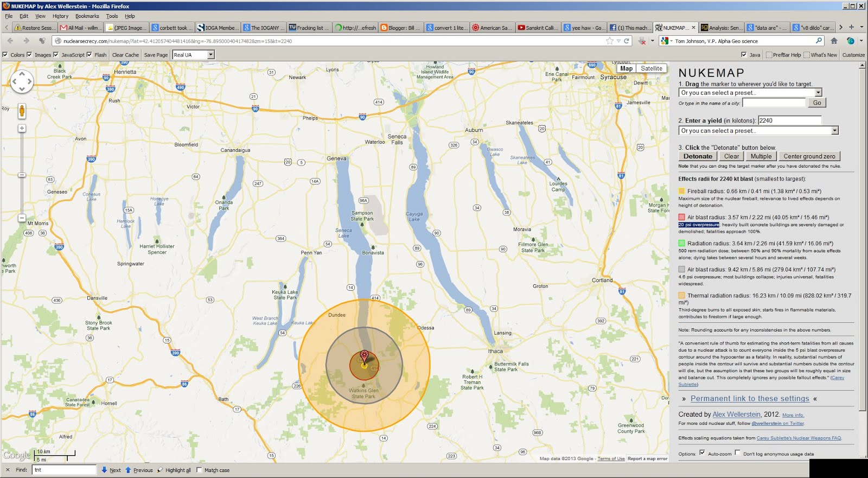Toggle the Java checkbox

744,55
